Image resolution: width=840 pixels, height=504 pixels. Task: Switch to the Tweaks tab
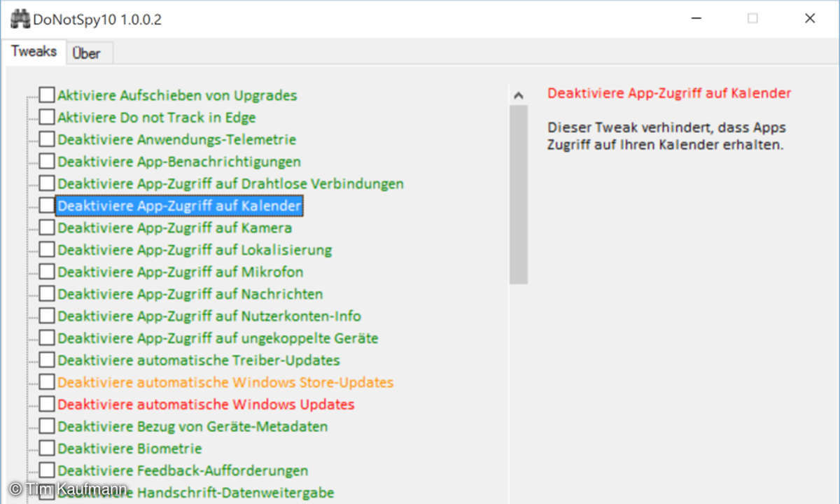pos(34,52)
